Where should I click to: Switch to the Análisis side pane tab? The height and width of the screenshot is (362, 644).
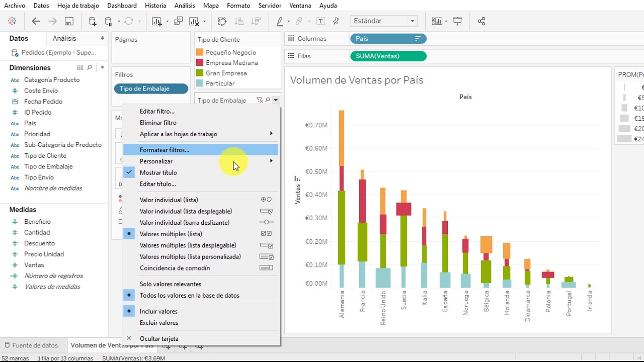[65, 38]
